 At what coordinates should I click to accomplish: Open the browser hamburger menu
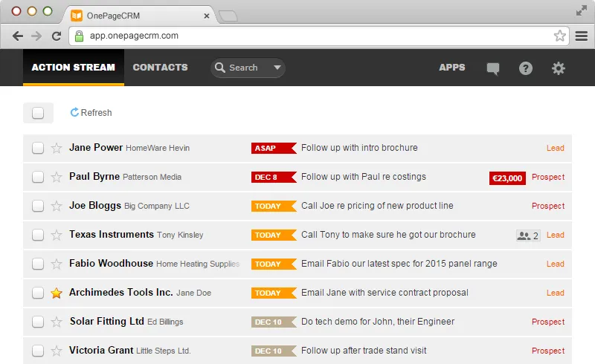[x=582, y=36]
